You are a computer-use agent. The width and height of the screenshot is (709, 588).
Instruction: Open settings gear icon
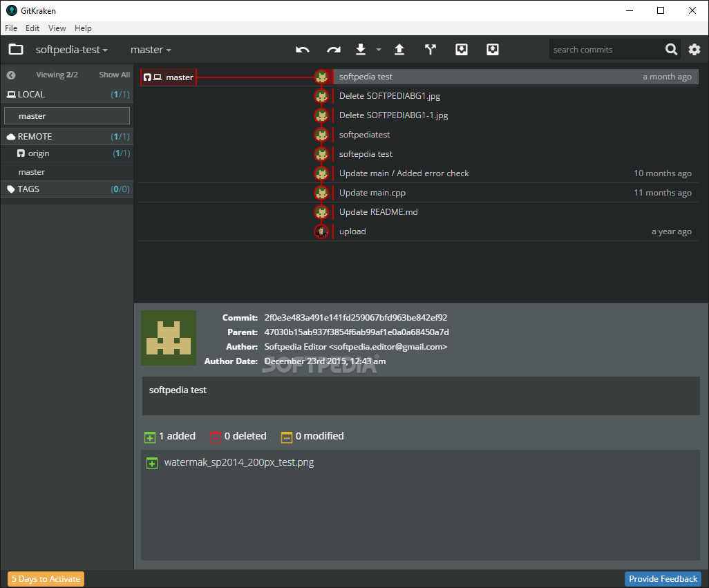tap(694, 49)
